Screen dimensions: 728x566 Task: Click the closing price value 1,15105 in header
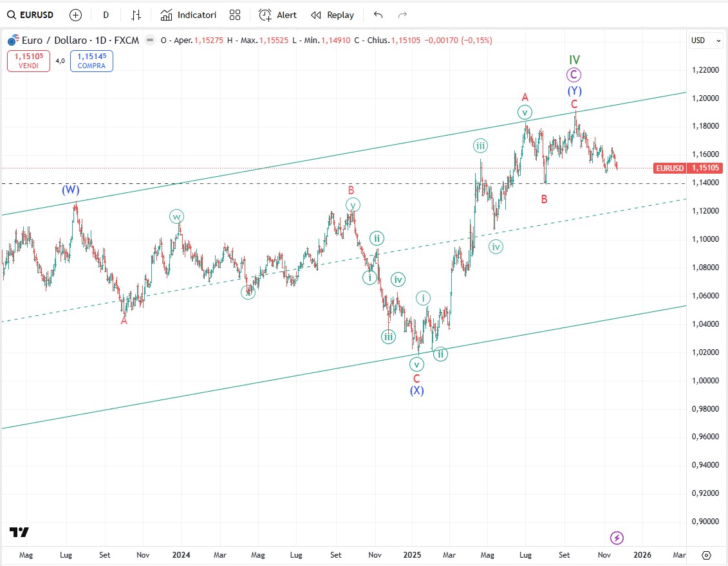point(406,41)
